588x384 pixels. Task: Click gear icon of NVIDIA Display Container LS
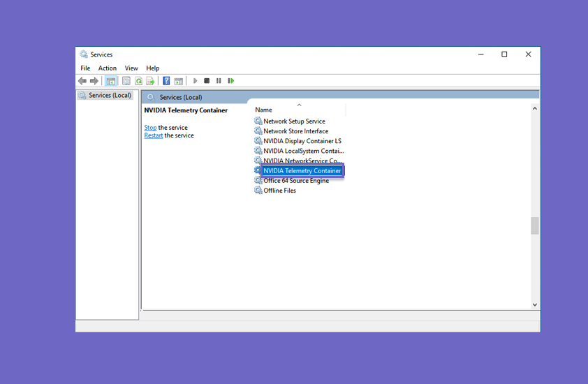[x=258, y=140]
